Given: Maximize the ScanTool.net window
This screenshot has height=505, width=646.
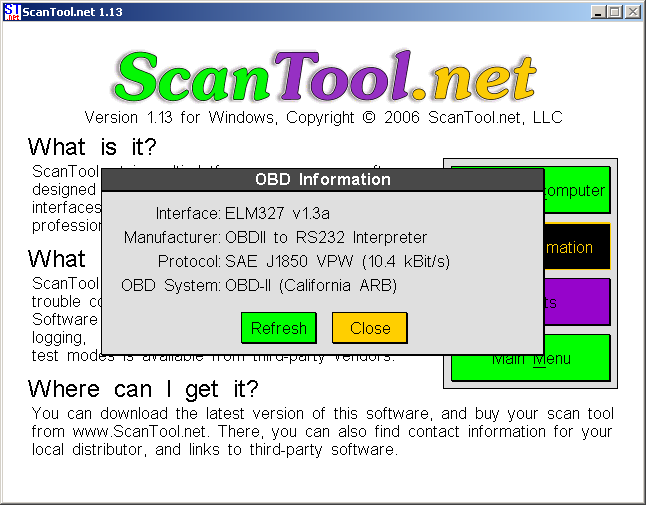Looking at the screenshot, I should [x=615, y=12].
